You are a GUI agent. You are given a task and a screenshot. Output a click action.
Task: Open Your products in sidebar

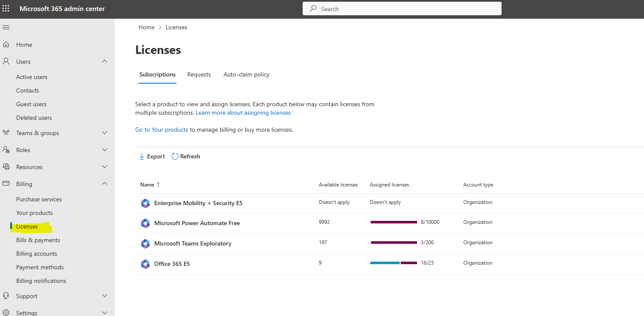[34, 213]
